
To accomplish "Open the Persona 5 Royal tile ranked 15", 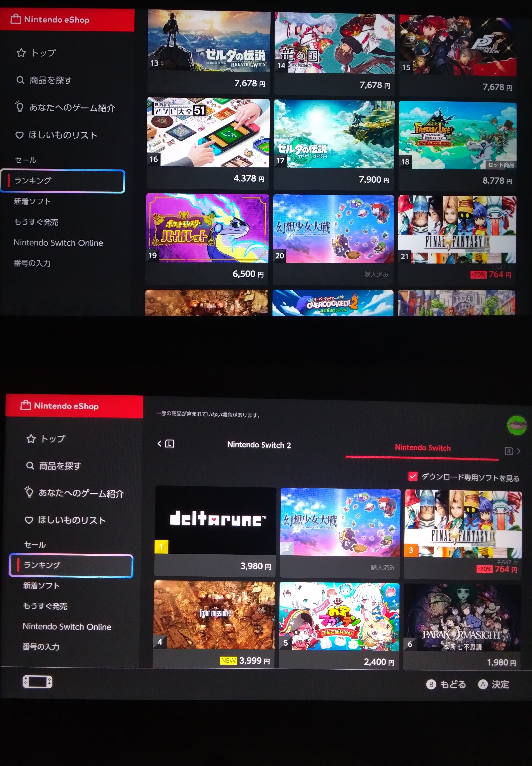I will click(x=458, y=56).
